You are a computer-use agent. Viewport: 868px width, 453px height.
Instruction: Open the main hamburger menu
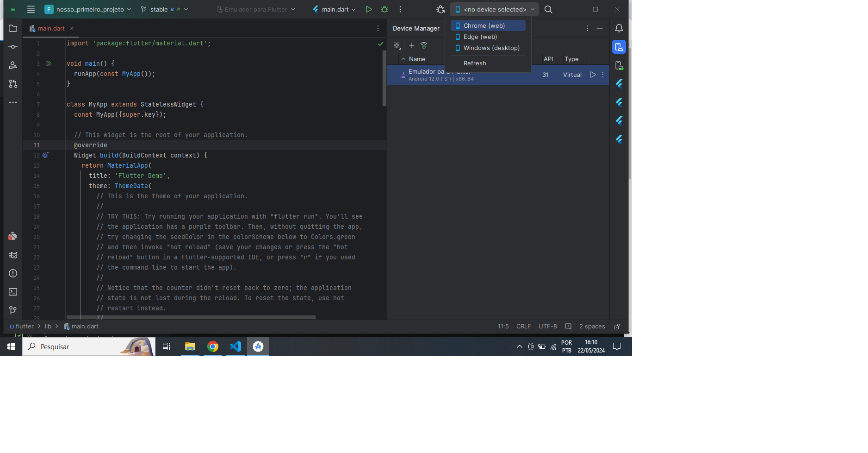31,9
